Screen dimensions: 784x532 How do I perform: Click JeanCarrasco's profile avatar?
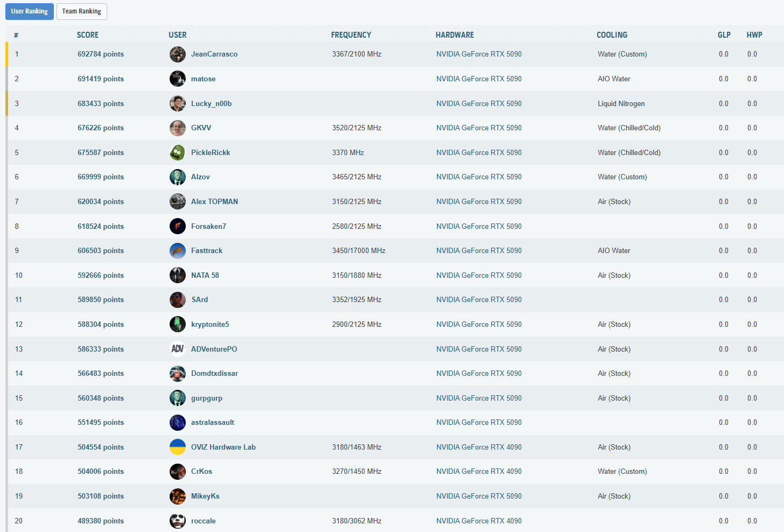[x=177, y=54]
